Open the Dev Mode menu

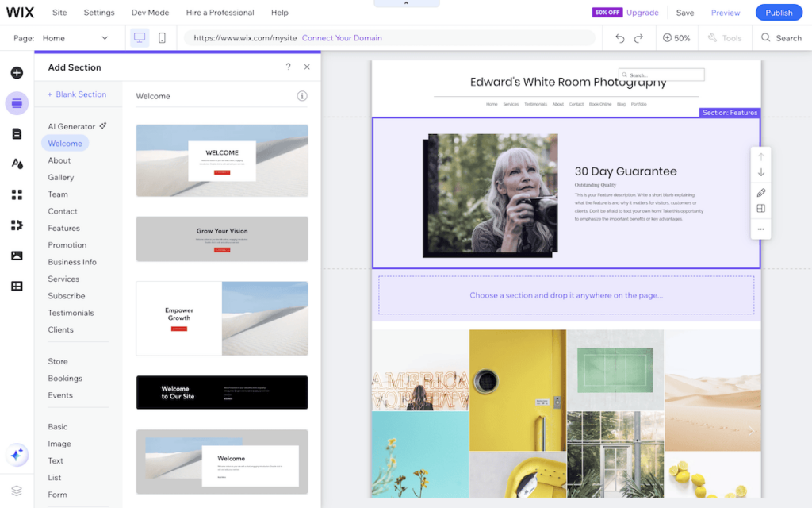coord(150,12)
